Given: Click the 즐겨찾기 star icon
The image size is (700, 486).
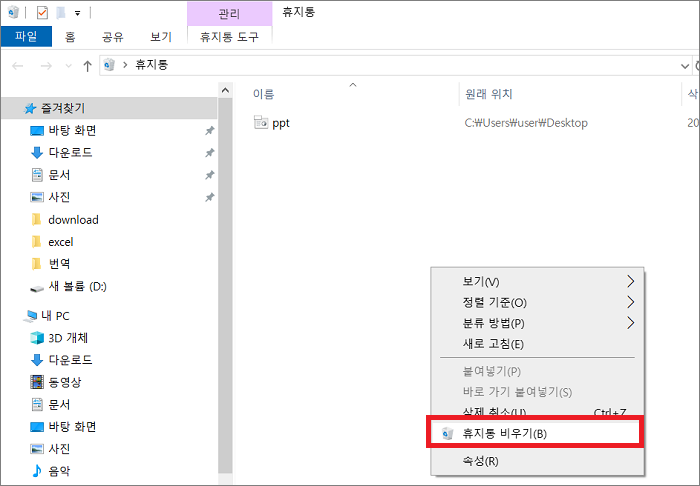Looking at the screenshot, I should (30, 108).
